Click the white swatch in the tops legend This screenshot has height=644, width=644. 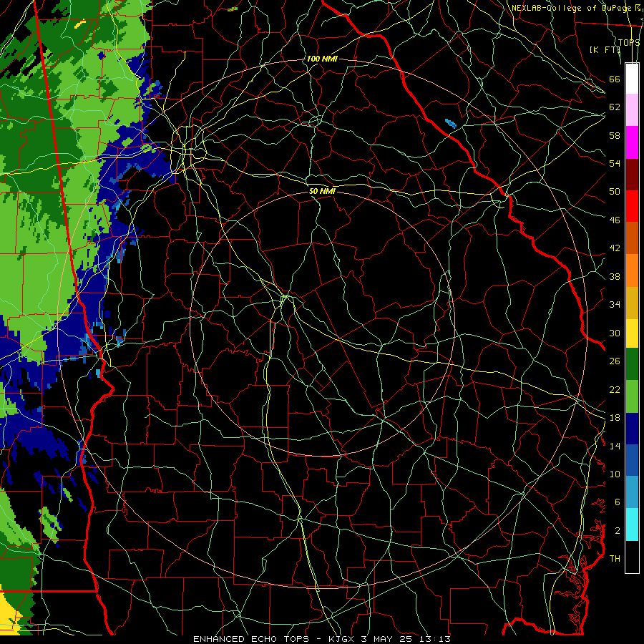click(632, 79)
